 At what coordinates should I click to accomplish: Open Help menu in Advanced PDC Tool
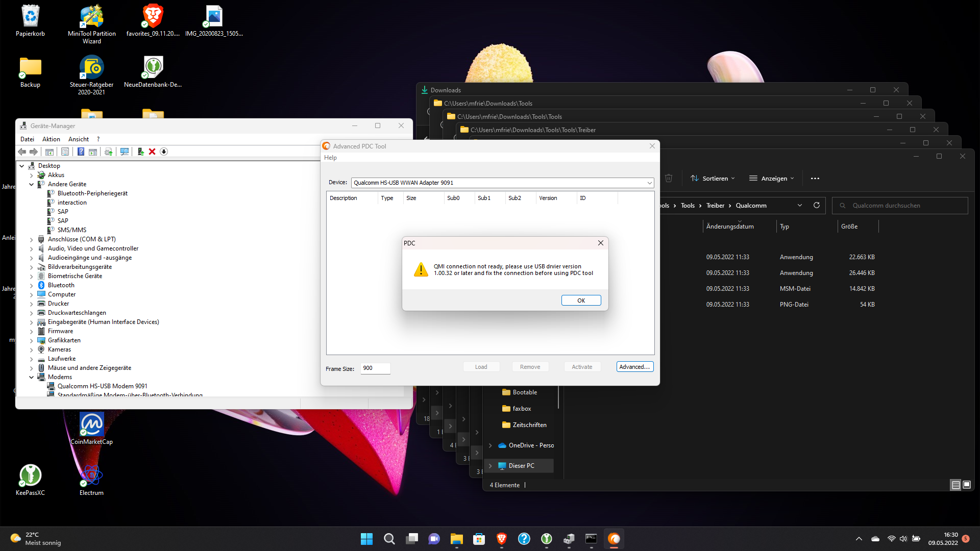click(x=330, y=158)
